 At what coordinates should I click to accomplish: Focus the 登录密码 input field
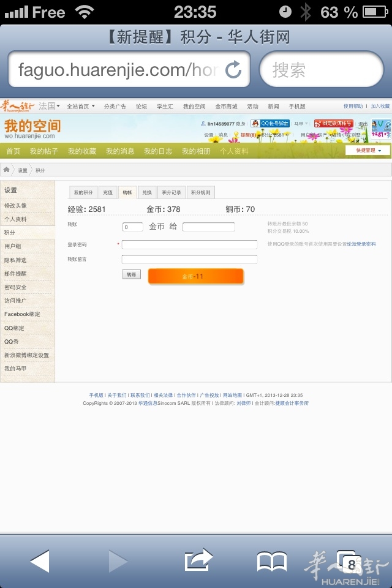189,244
